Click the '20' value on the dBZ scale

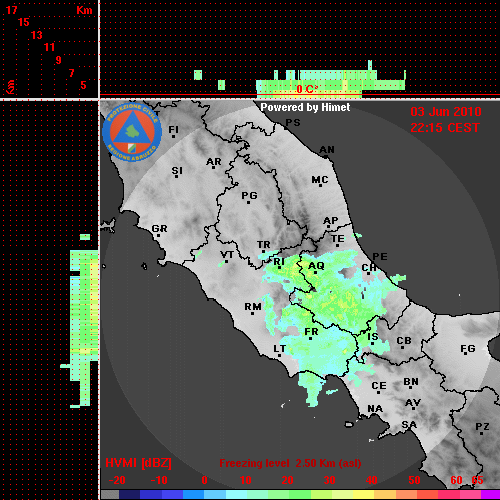point(287,480)
